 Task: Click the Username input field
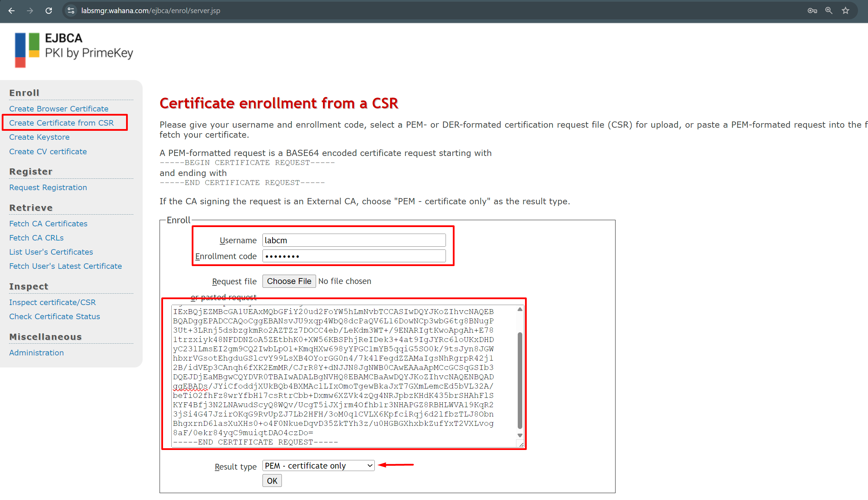[354, 240]
